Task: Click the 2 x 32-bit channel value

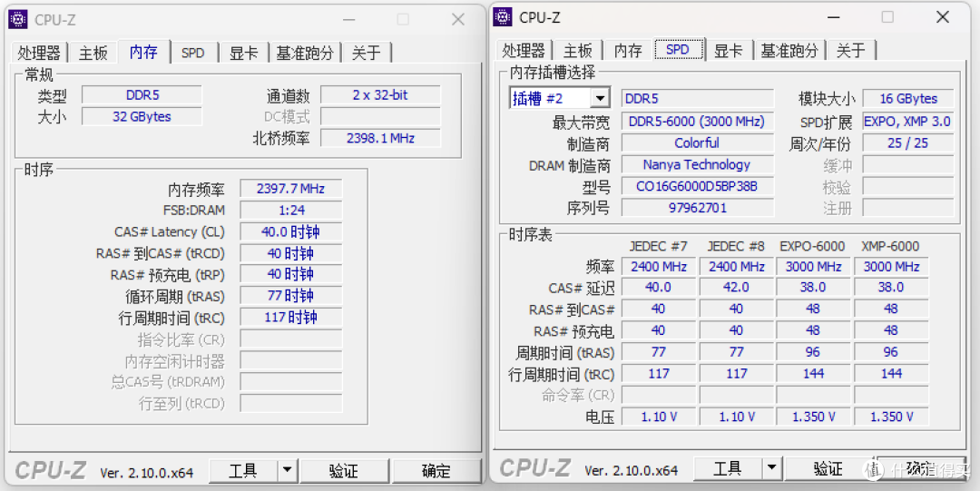Action: [380, 95]
